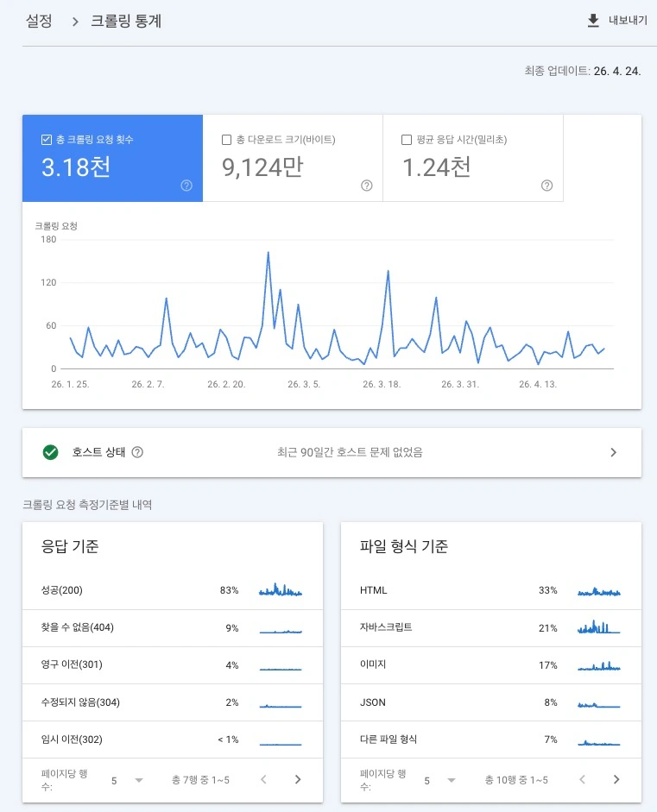This screenshot has width=657, height=812.
Task: Click the 총 7행 중 1~5 pagination text
Action: tap(200, 780)
